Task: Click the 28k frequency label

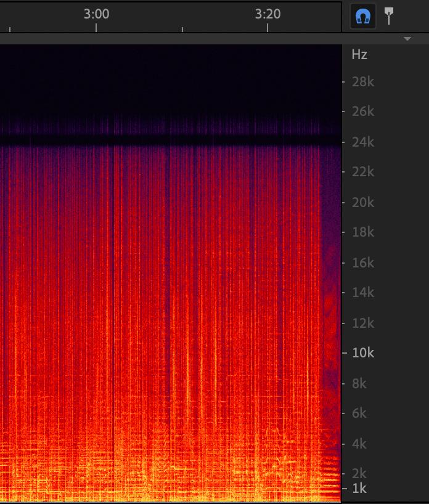Action: point(363,82)
